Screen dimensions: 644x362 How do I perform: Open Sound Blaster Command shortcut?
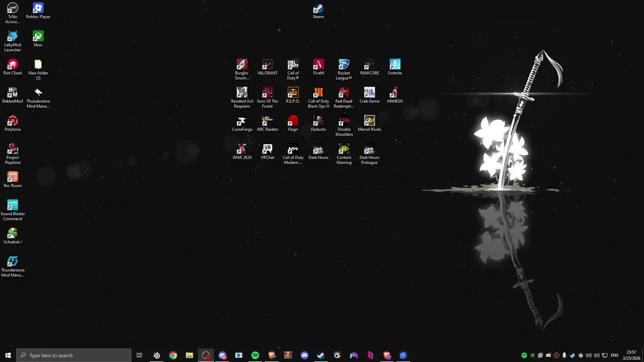pos(13,211)
